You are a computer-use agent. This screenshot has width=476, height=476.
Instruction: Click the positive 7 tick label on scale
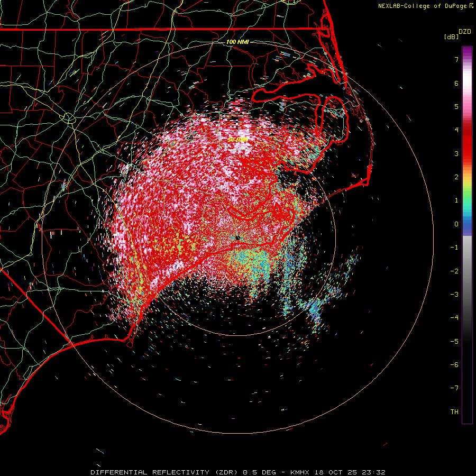456,59
